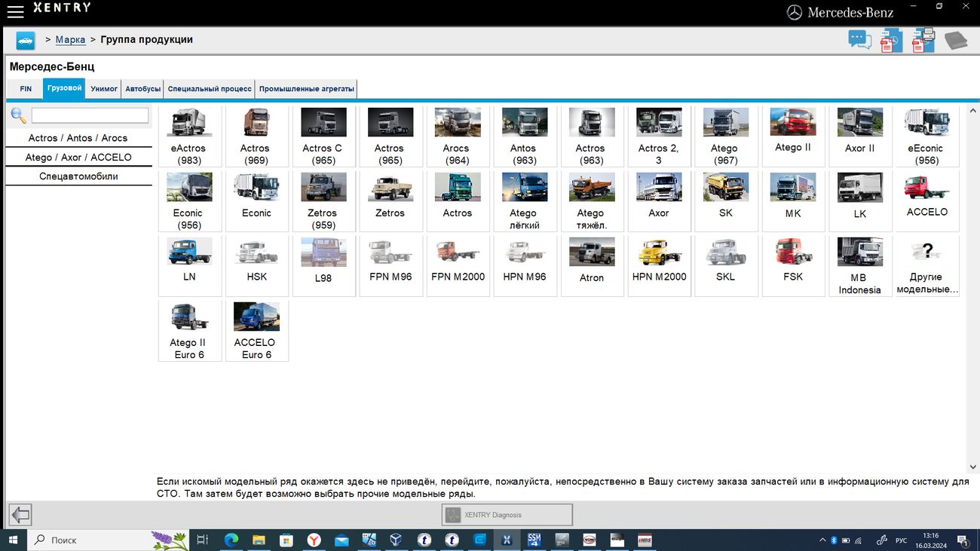Switch to the FIN tab
Screen dimensions: 980x551
point(26,89)
